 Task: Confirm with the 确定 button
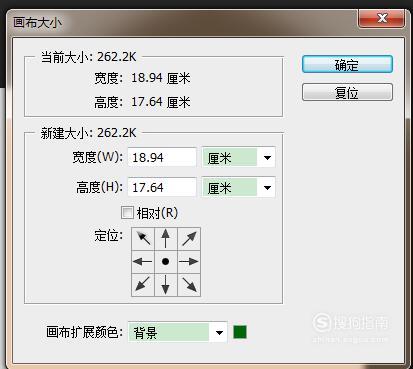[347, 65]
